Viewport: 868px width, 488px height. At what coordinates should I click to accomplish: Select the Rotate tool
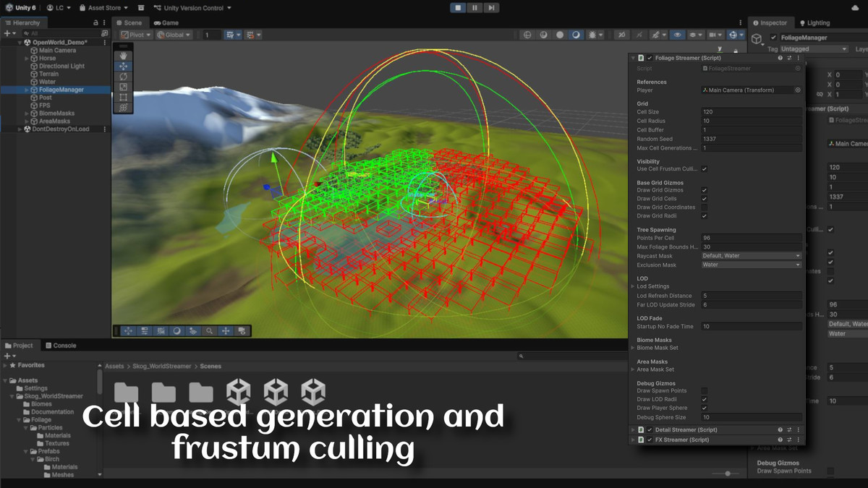tap(123, 76)
